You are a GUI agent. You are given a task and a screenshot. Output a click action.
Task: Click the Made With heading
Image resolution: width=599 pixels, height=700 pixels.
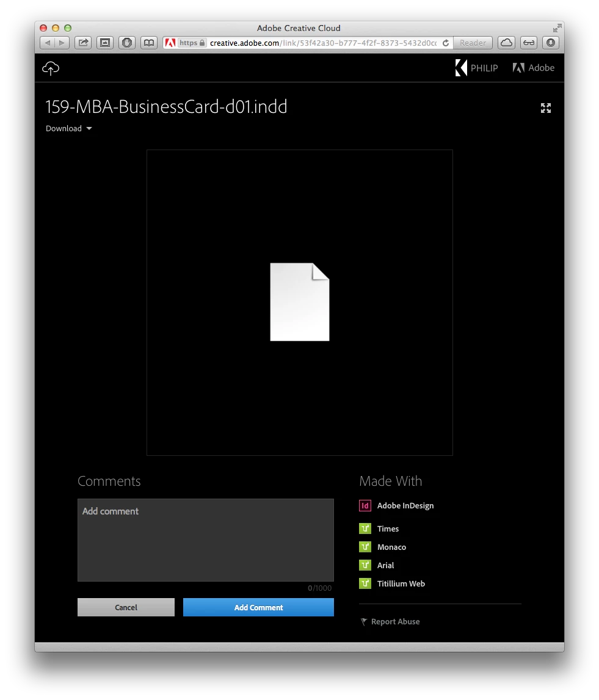click(391, 481)
